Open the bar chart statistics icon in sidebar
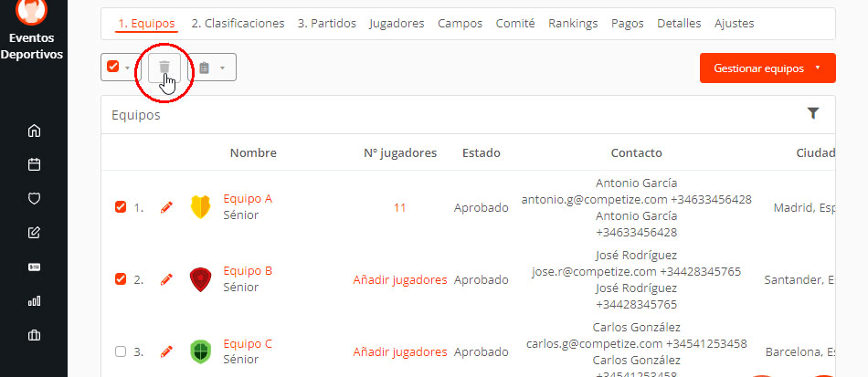868x377 pixels. (35, 301)
